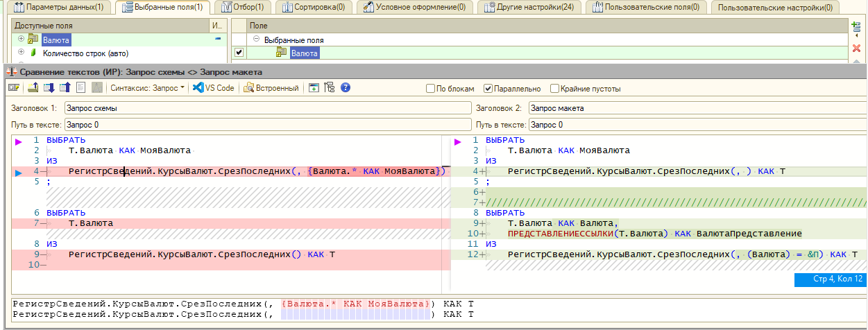Collapse the 'Выбранные поля' tree group
Viewport: 868px width, 330px height.
(x=257, y=40)
